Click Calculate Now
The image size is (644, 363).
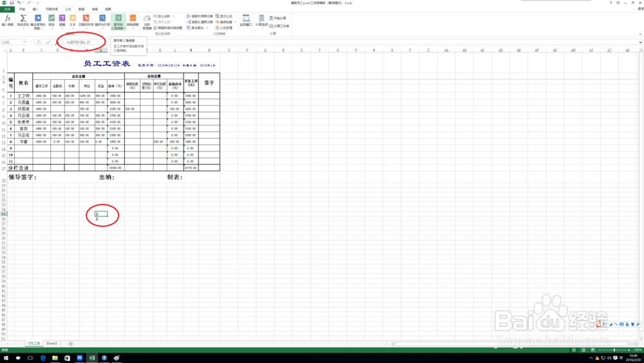278,18
